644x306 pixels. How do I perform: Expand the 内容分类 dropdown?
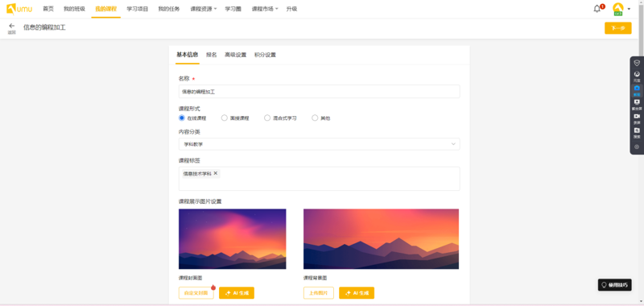[x=319, y=144]
